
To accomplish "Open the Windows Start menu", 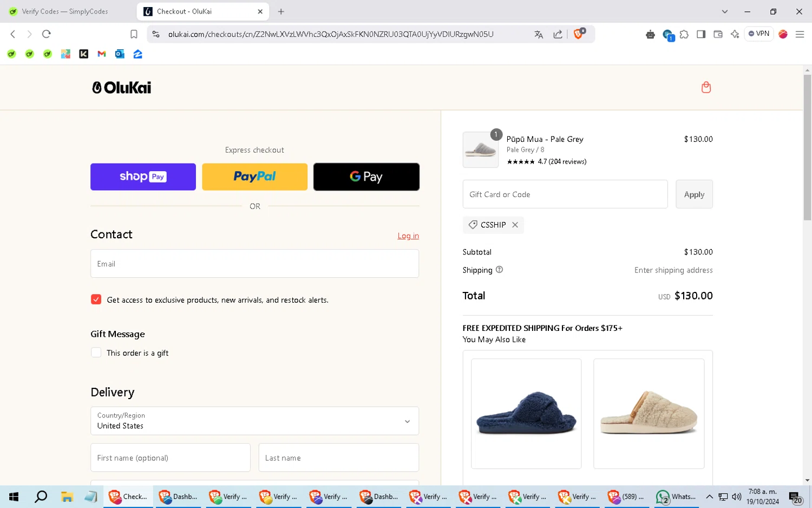I will pos(14,497).
